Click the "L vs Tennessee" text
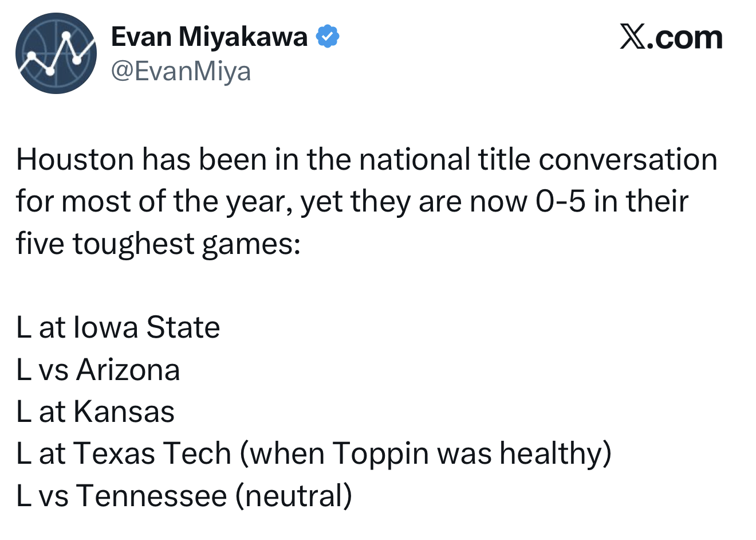 (121, 495)
